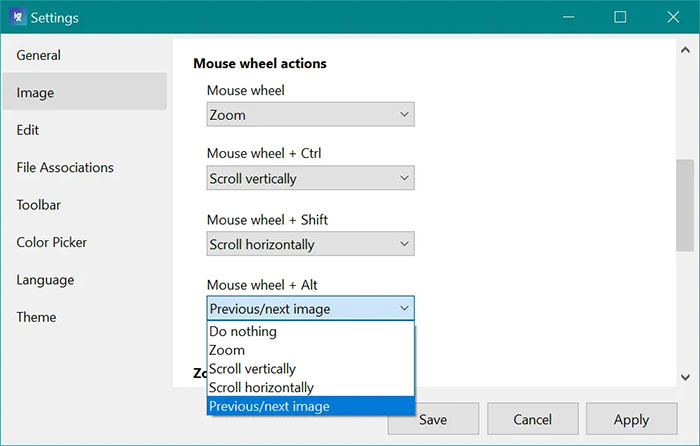This screenshot has height=446, width=700.
Task: Expand the Mouse wheel action dropdown
Action: click(310, 115)
